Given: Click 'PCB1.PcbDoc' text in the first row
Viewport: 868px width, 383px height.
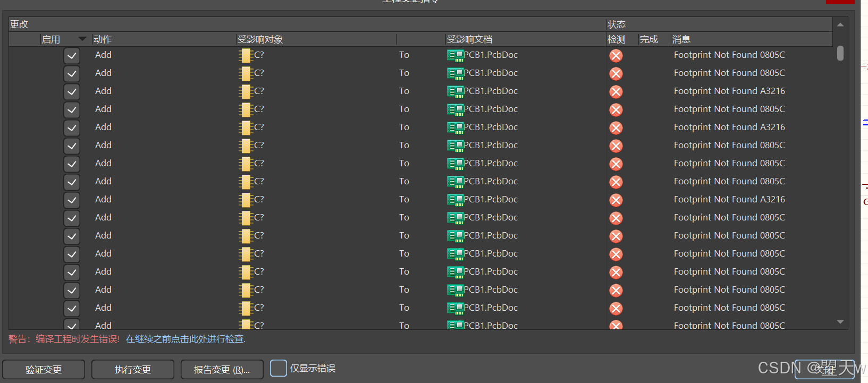Looking at the screenshot, I should [491, 55].
